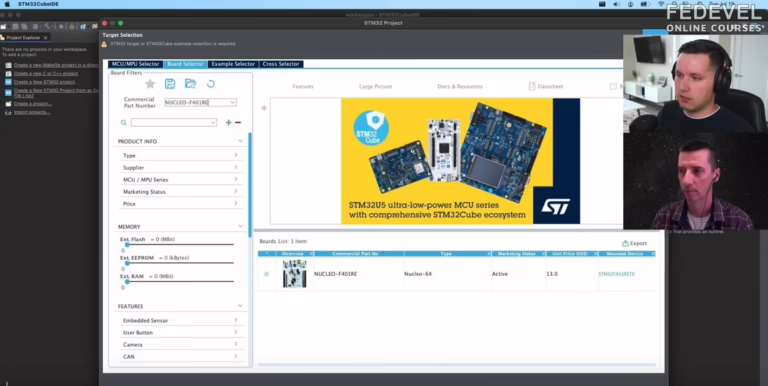Image resolution: width=768 pixels, height=386 pixels.
Task: Expand the CAN filter
Action: coord(236,356)
